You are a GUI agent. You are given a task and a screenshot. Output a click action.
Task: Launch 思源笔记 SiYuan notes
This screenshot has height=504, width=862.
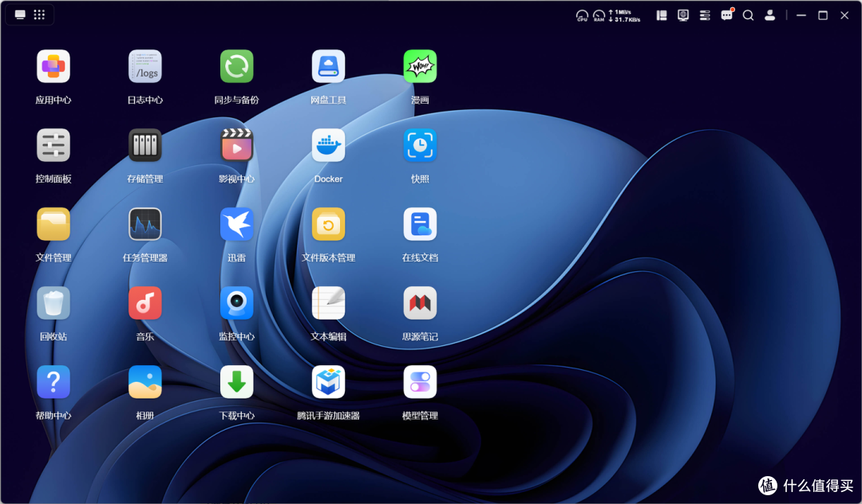420,303
